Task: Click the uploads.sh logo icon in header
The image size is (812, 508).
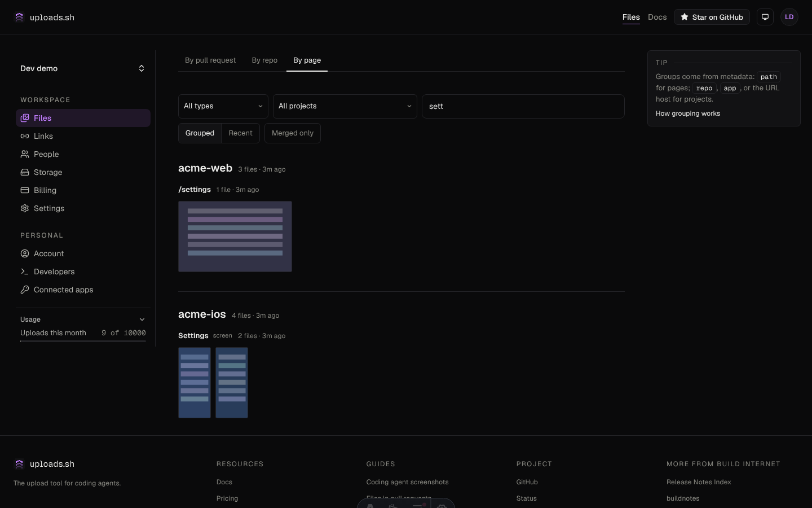Action: (19, 17)
